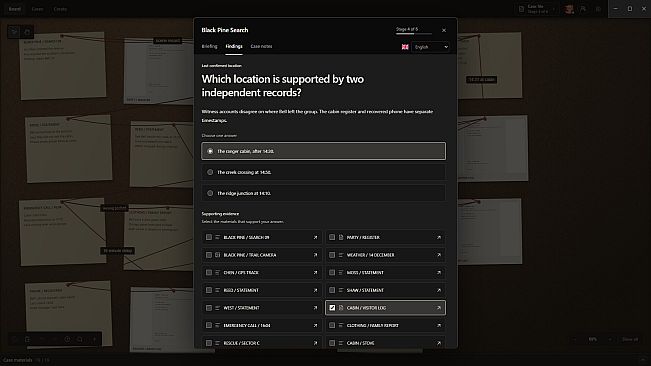
Task: Open EMERGENCY CALL arrow icon
Action: [x=315, y=325]
